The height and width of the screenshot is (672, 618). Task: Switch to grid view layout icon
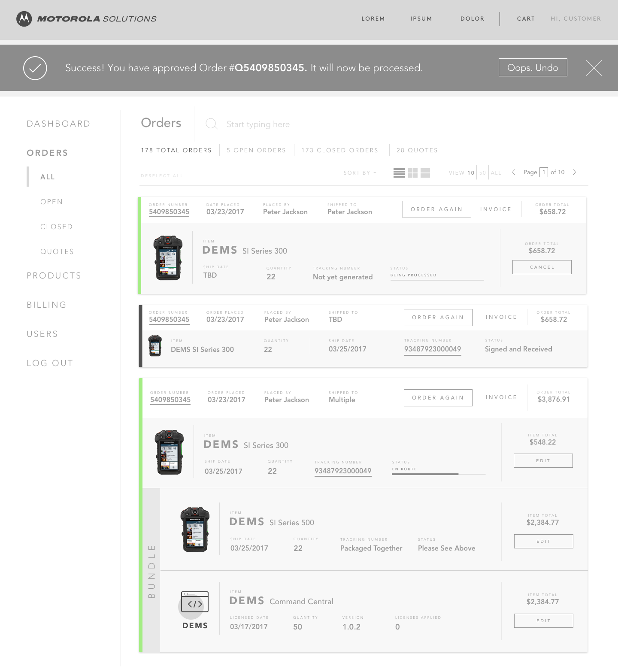[413, 173]
